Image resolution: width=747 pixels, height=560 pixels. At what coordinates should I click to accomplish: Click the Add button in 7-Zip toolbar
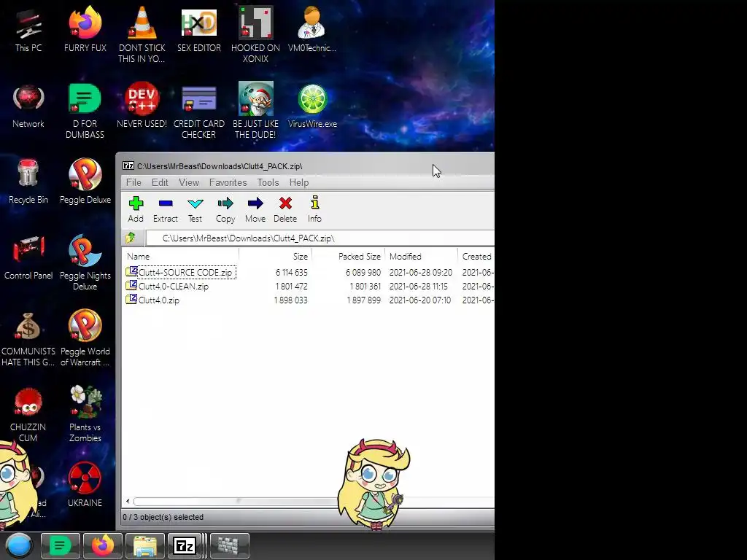coord(136,209)
